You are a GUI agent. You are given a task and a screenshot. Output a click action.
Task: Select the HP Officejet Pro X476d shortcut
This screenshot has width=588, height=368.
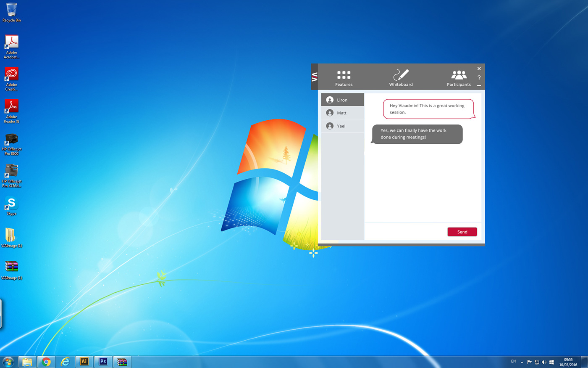coord(12,176)
